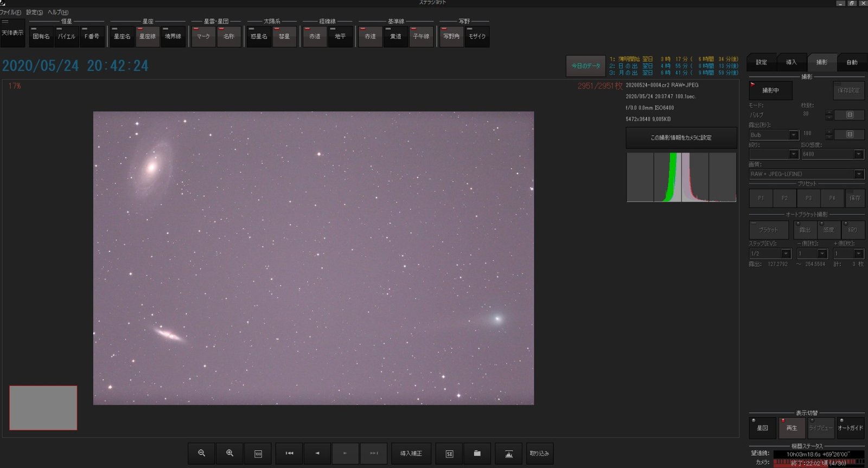Open the ISO感度 6400 dropdown
Viewport: 868px width, 468px height.
pos(833,154)
